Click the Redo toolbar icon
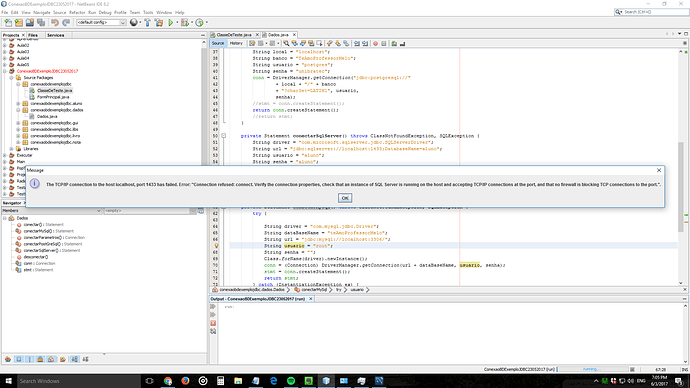The width and height of the screenshot is (690, 388). click(x=66, y=22)
